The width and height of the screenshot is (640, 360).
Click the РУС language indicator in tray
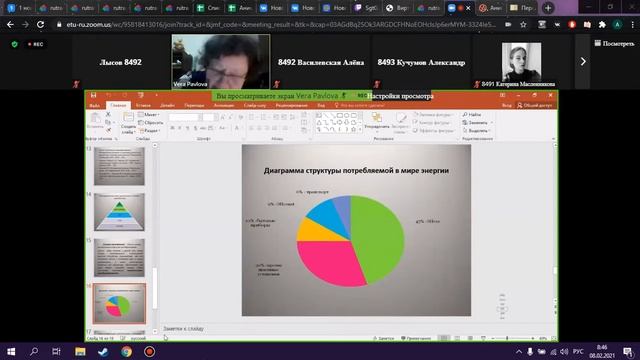click(578, 351)
